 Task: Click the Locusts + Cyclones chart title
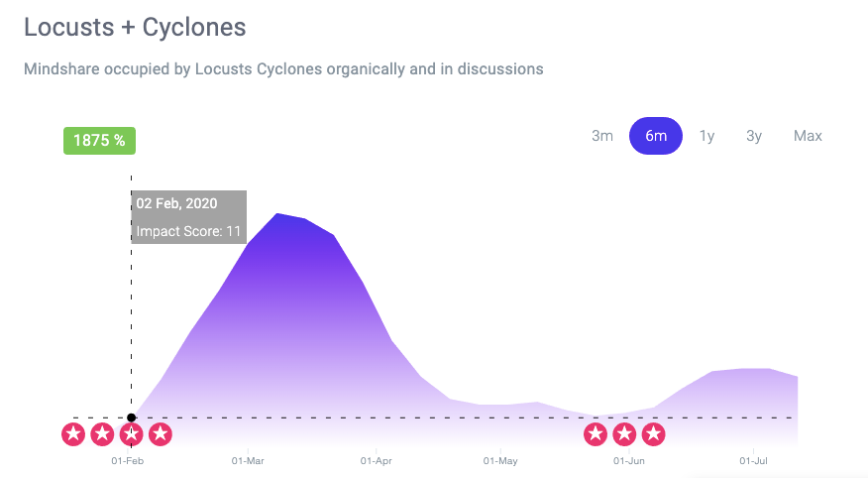click(135, 27)
